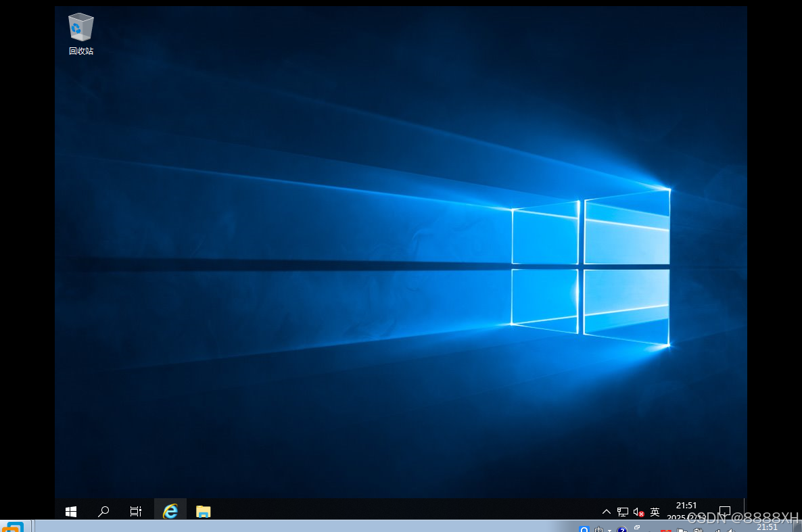Screen dimensions: 802x532
Task: Open the Recycle Bin desktop icon
Action: click(81, 34)
